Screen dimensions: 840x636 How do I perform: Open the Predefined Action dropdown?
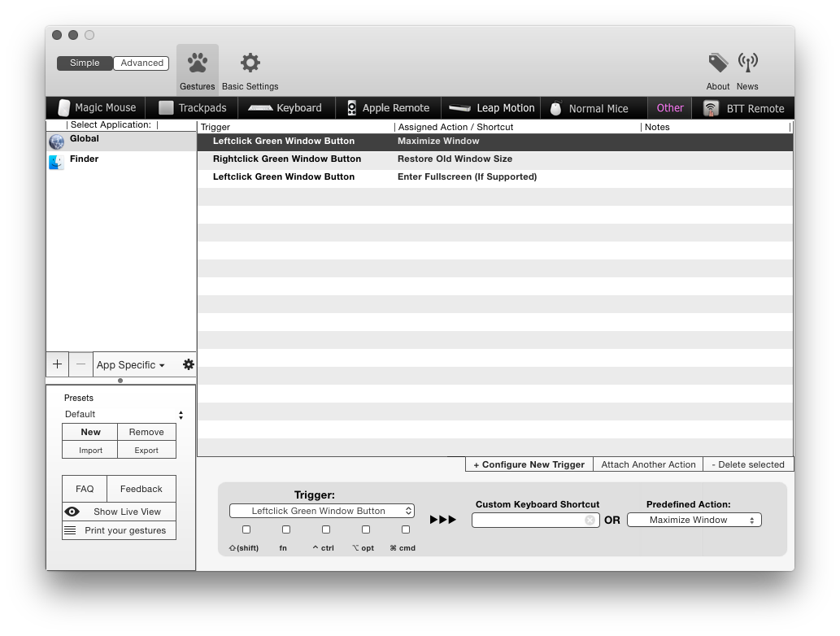point(694,520)
